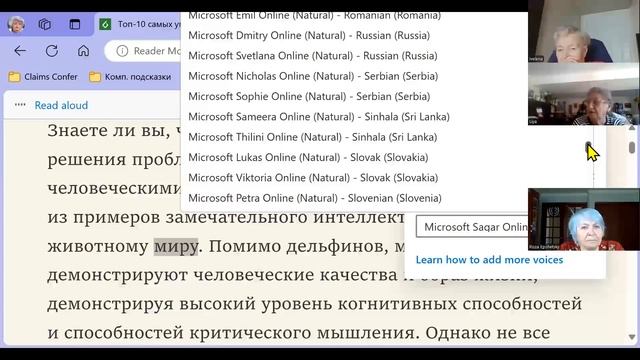Click the Read aloud toolbar label
This screenshot has height=360, width=640.
pyautogui.click(x=61, y=105)
